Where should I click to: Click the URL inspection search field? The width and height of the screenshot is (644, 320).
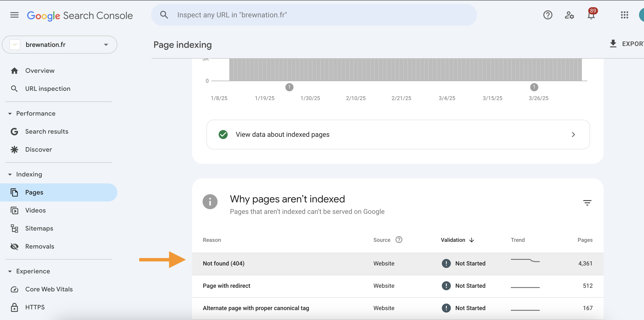point(314,15)
